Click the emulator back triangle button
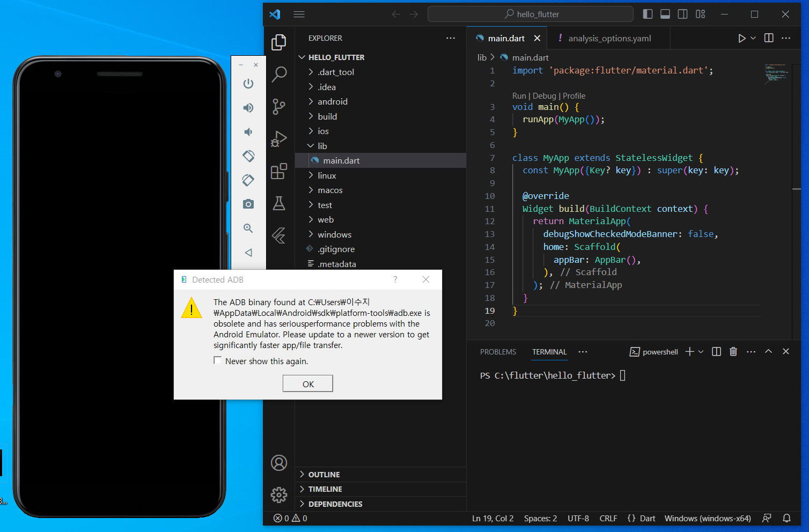The height and width of the screenshot is (532, 809). point(248,253)
